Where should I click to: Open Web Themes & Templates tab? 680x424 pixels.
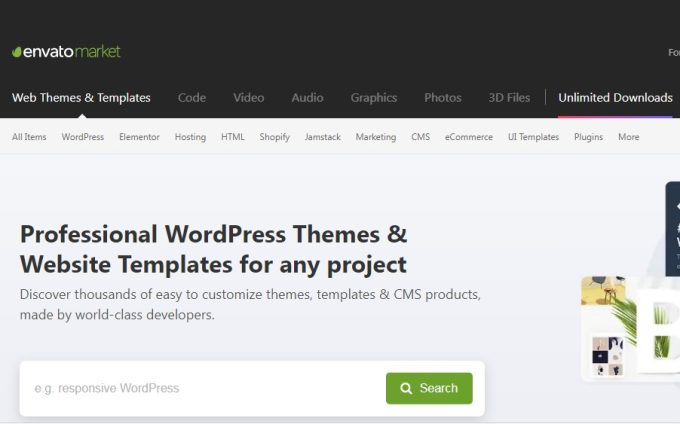tap(81, 98)
